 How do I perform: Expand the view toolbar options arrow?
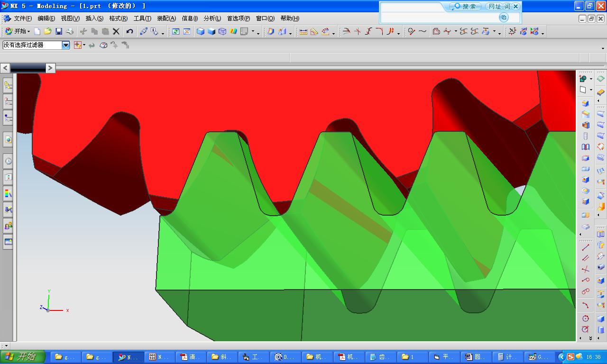pos(258,33)
